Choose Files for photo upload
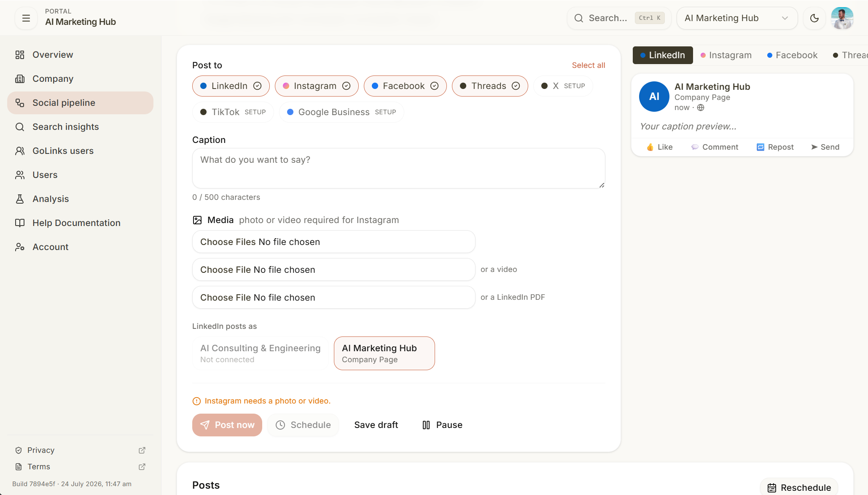Screen dimensions: 868x495 pos(334,242)
